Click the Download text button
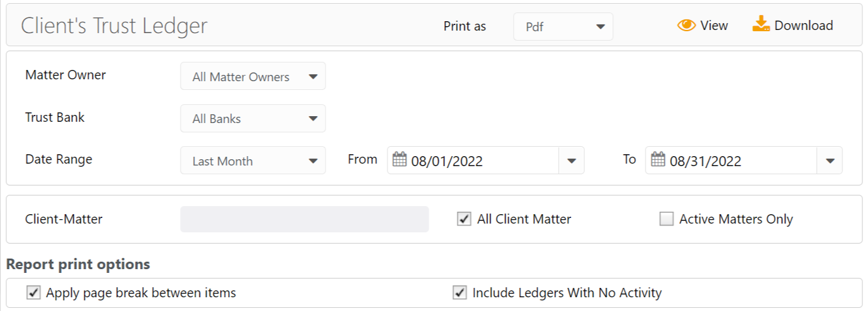This screenshot has height=311, width=868. pos(803,26)
